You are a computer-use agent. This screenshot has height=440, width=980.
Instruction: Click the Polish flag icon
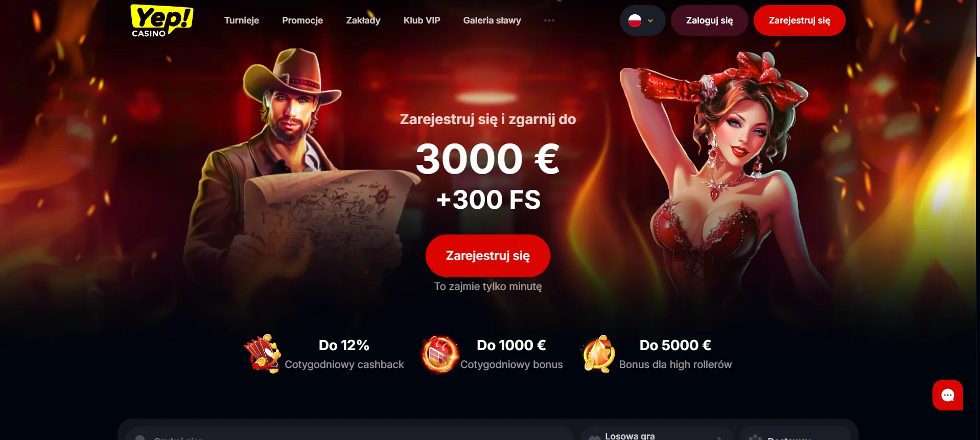[635, 20]
